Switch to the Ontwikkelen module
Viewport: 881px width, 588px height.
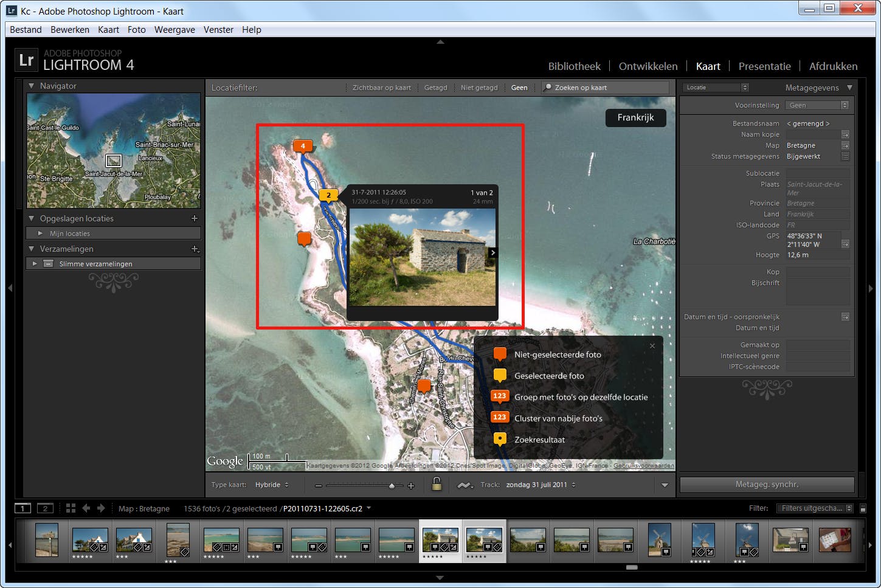648,66
